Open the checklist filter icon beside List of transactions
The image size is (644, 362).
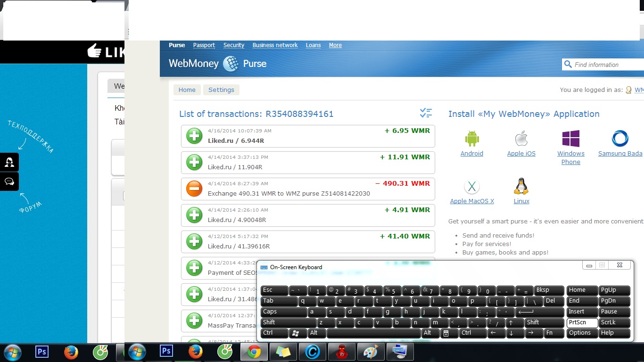[x=426, y=113]
